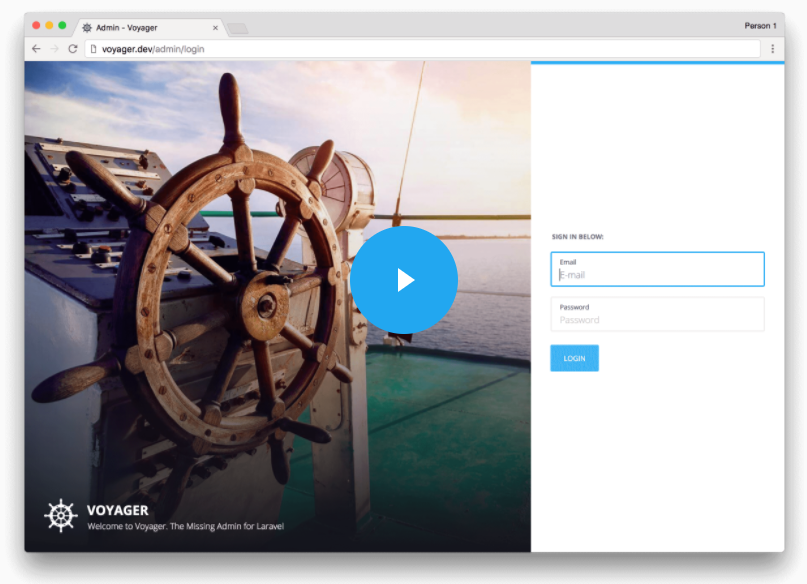Select the play icon on the video
Screen dimensions: 807x584
pyautogui.click(x=406, y=280)
